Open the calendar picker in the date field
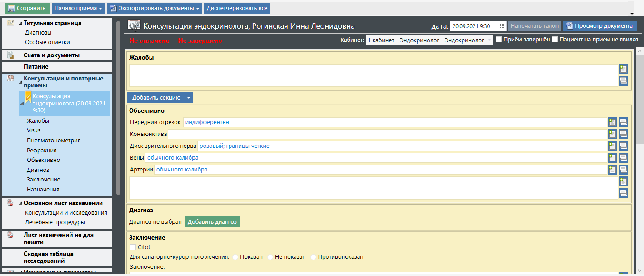644x276 pixels. pyautogui.click(x=502, y=26)
